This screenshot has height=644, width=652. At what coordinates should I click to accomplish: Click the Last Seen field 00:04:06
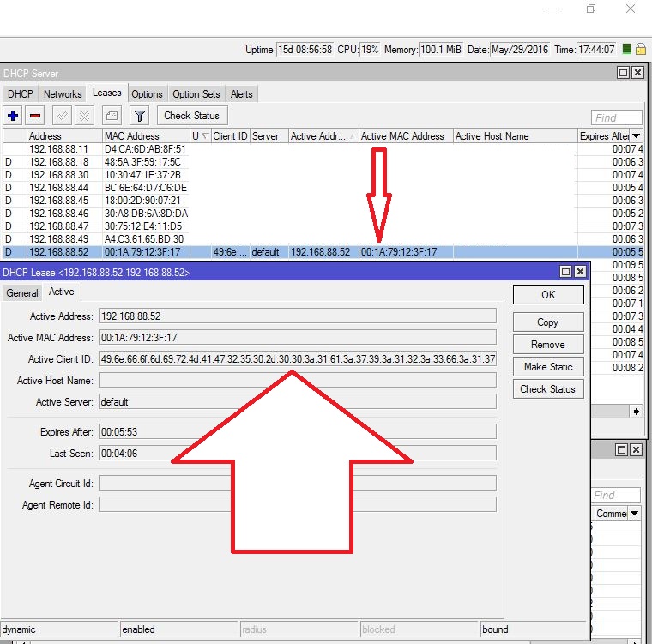pos(298,453)
